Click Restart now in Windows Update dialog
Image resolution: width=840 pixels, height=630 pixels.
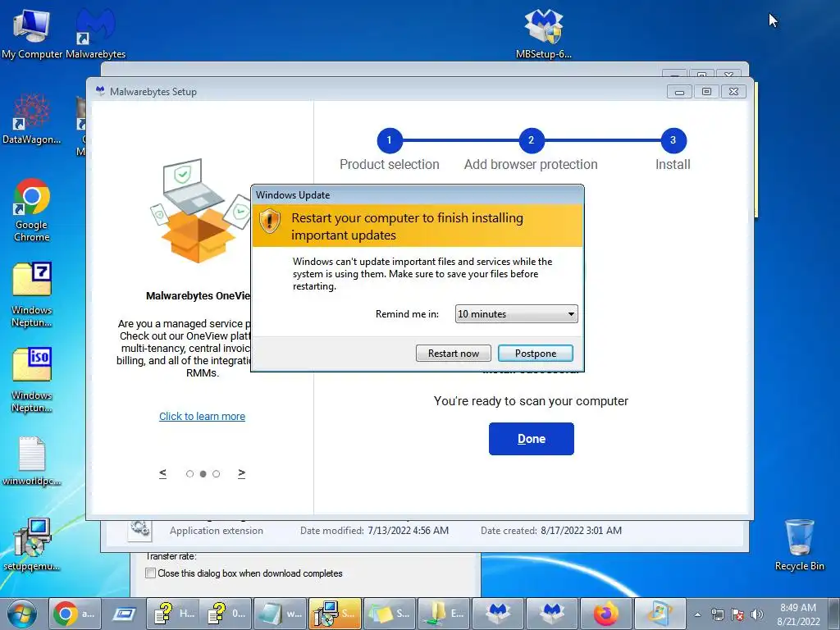pos(453,353)
